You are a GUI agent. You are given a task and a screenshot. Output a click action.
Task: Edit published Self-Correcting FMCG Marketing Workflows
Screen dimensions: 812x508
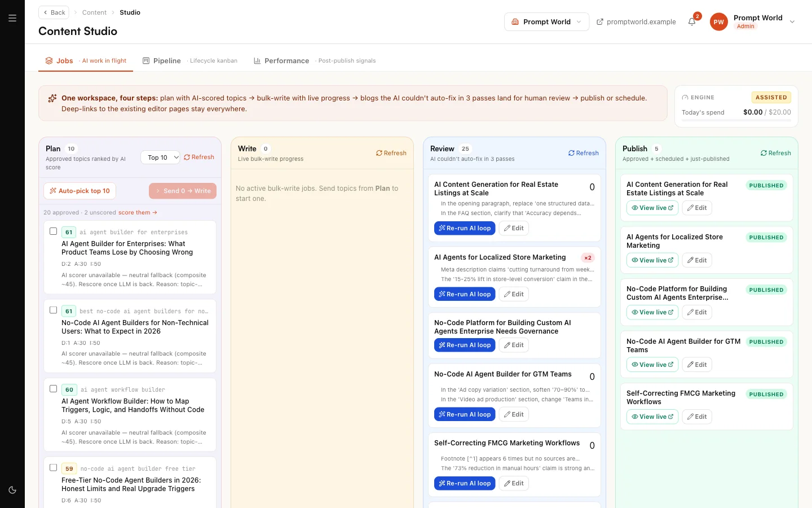tap(697, 417)
